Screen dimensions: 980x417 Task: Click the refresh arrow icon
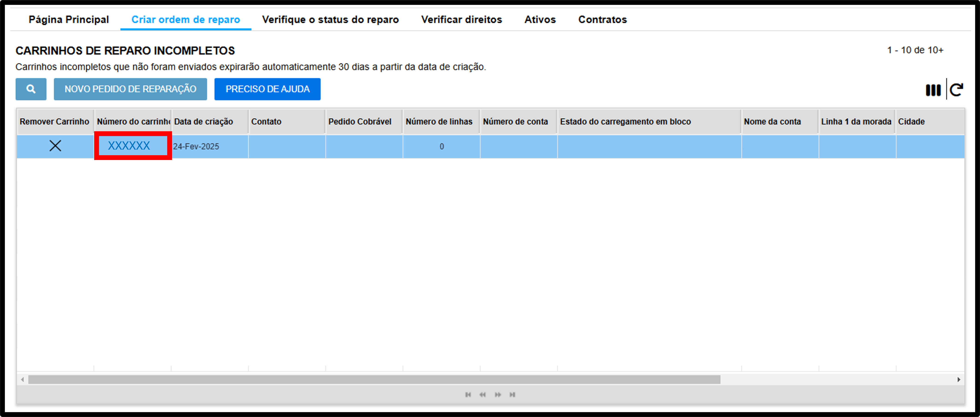point(957,90)
